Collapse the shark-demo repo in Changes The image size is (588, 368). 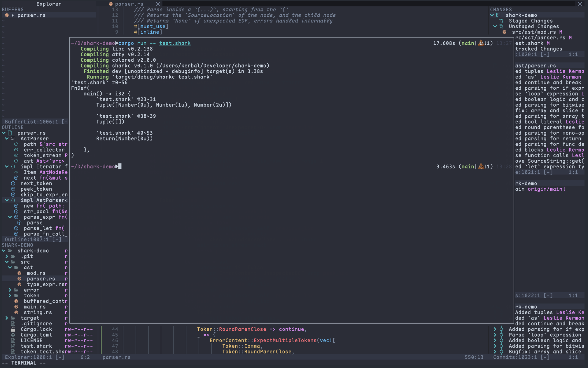coord(492,15)
